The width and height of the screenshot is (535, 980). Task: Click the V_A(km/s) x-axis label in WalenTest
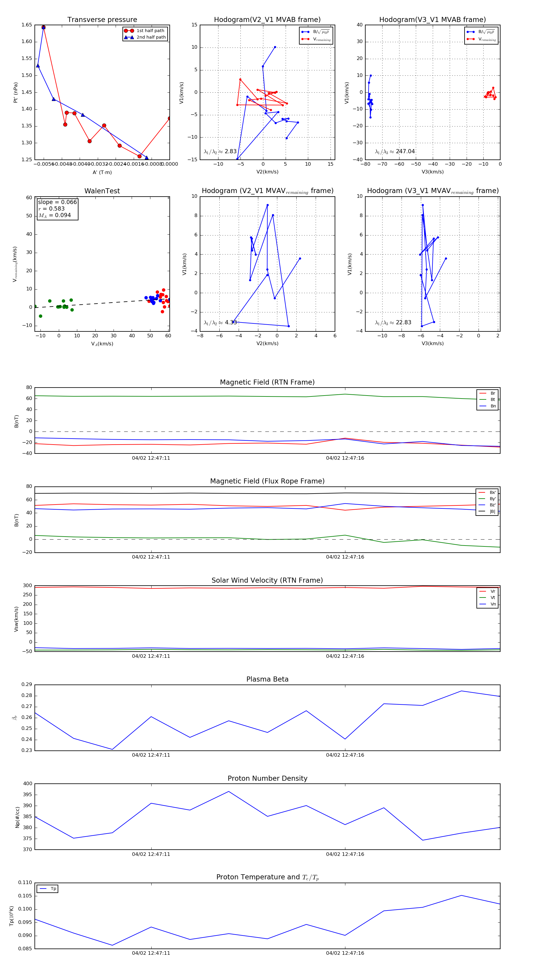point(102,344)
